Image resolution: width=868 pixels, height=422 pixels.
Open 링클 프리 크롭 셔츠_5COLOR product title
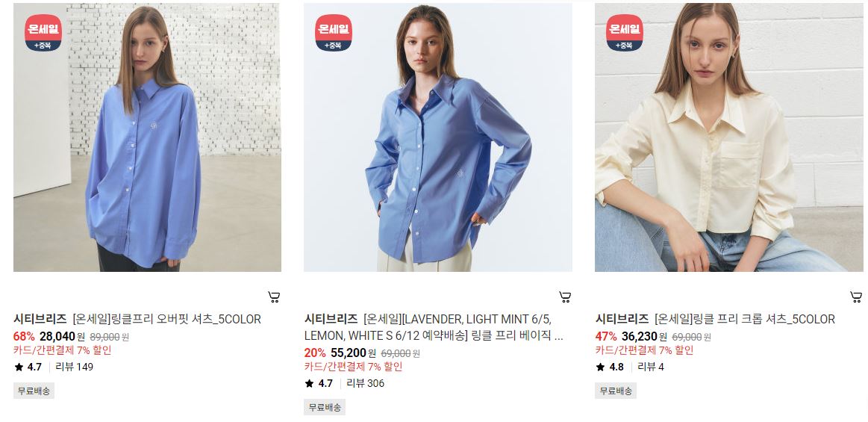pyautogui.click(x=745, y=319)
